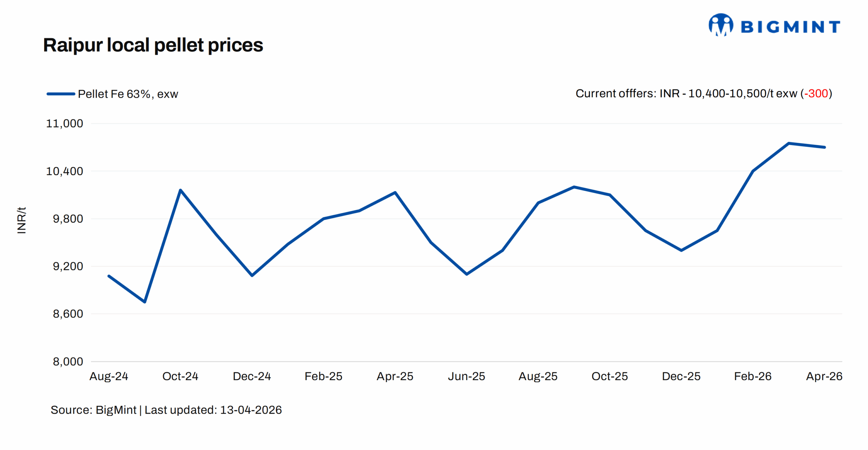Click the BigMint people logo icon
Image resolution: width=868 pixels, height=450 pixels.
click(x=720, y=25)
